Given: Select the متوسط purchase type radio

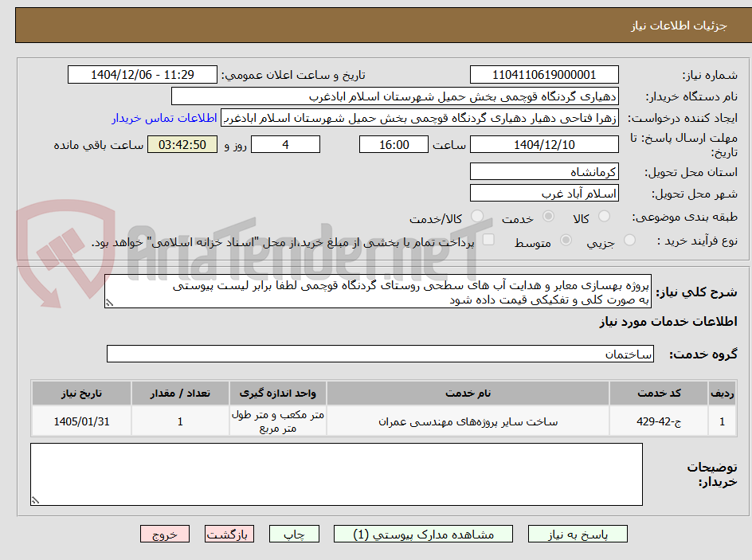Looking at the screenshot, I should pyautogui.click(x=566, y=241).
